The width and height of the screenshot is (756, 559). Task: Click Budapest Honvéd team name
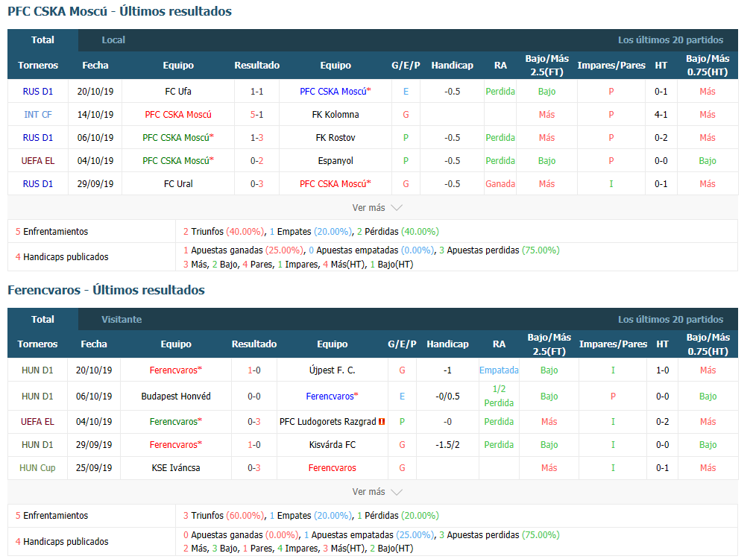(175, 396)
